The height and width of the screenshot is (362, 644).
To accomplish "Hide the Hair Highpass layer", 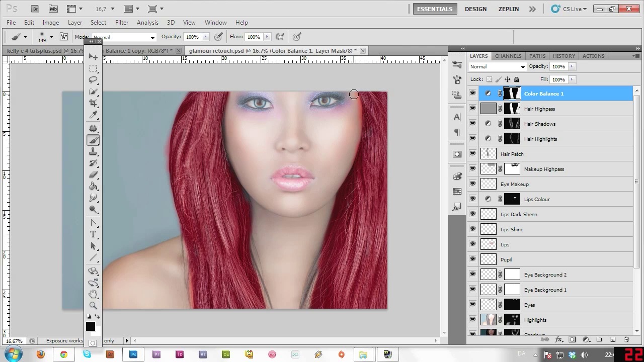I will point(472,109).
